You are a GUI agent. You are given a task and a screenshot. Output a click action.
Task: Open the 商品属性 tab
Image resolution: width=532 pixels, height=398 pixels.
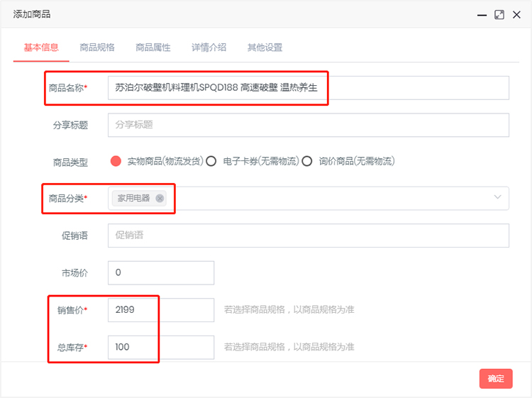coord(153,47)
